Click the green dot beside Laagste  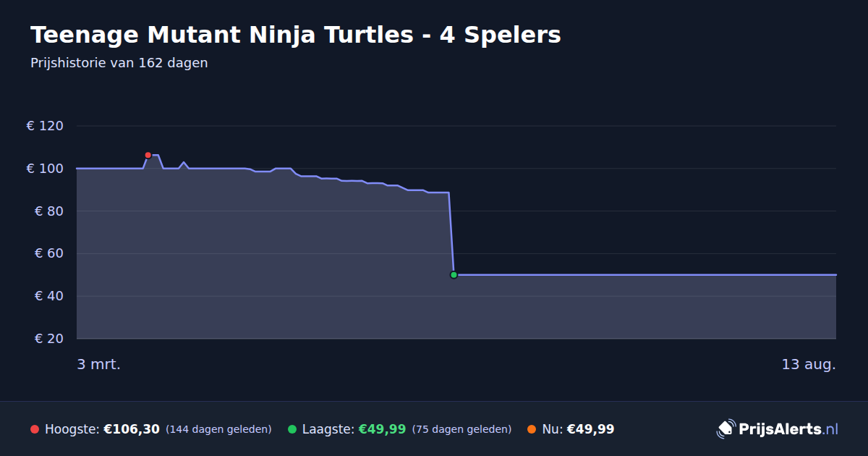tap(292, 429)
